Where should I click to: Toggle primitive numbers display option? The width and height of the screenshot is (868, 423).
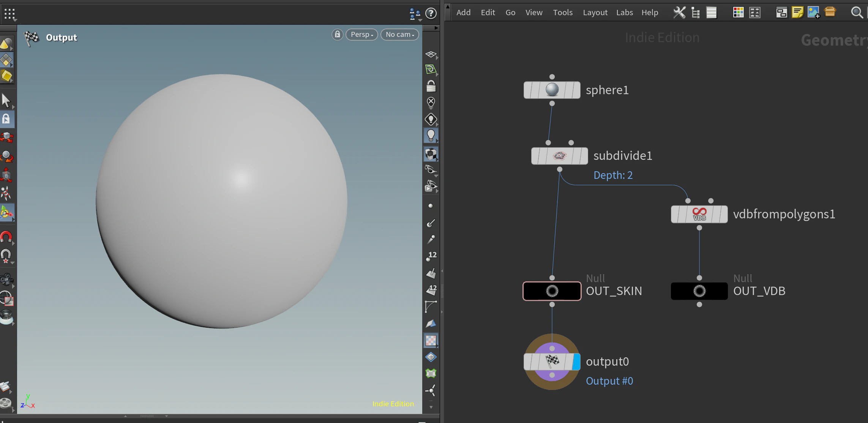pyautogui.click(x=431, y=290)
